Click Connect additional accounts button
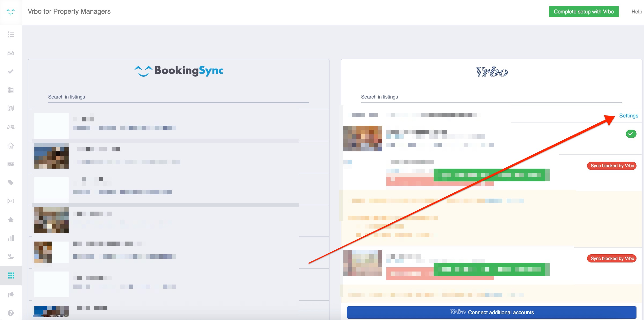This screenshot has width=644, height=320. (x=491, y=312)
